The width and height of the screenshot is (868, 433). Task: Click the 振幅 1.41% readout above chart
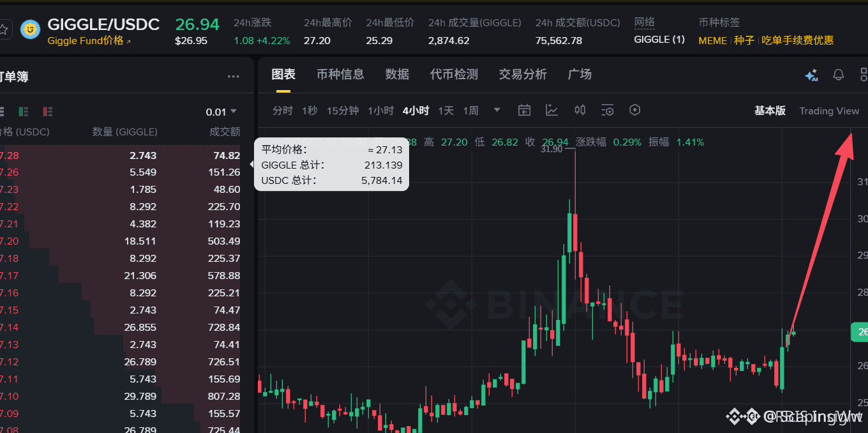(x=677, y=142)
